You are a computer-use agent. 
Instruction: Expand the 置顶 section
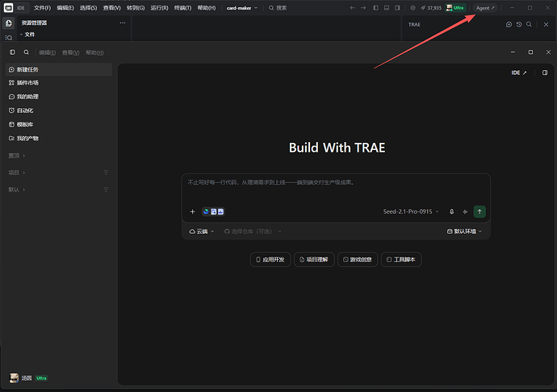click(x=17, y=156)
